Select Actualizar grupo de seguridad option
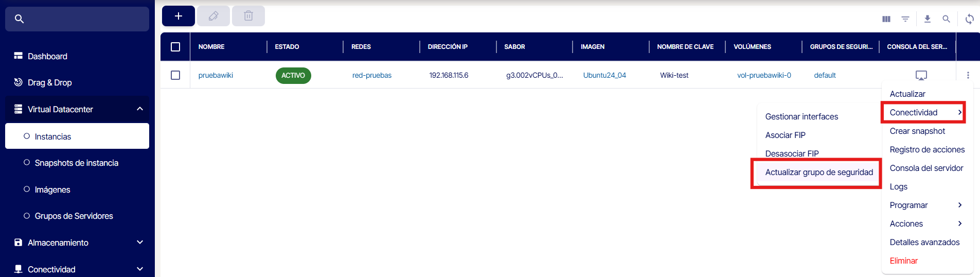 (818, 172)
